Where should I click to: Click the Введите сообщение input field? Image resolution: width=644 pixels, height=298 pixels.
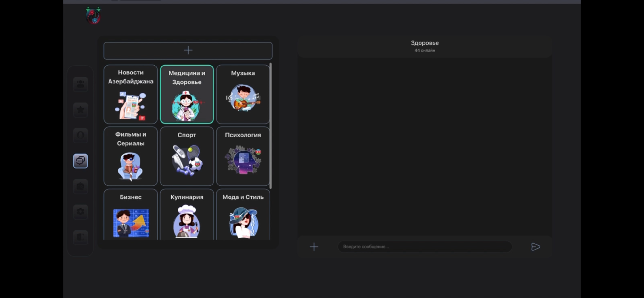click(425, 247)
